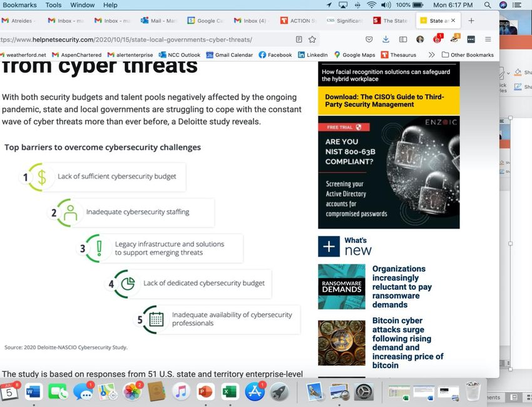Image resolution: width=532 pixels, height=407 pixels.
Task: Bookmark this page with the star icon
Action: [312, 39]
